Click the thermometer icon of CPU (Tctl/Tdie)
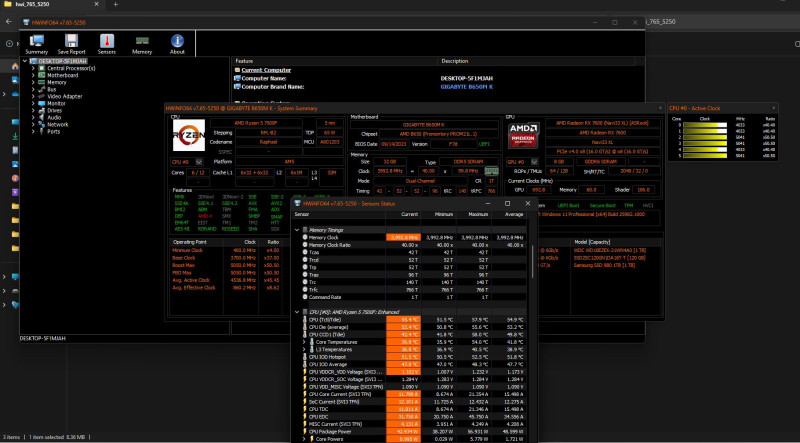 (305, 319)
